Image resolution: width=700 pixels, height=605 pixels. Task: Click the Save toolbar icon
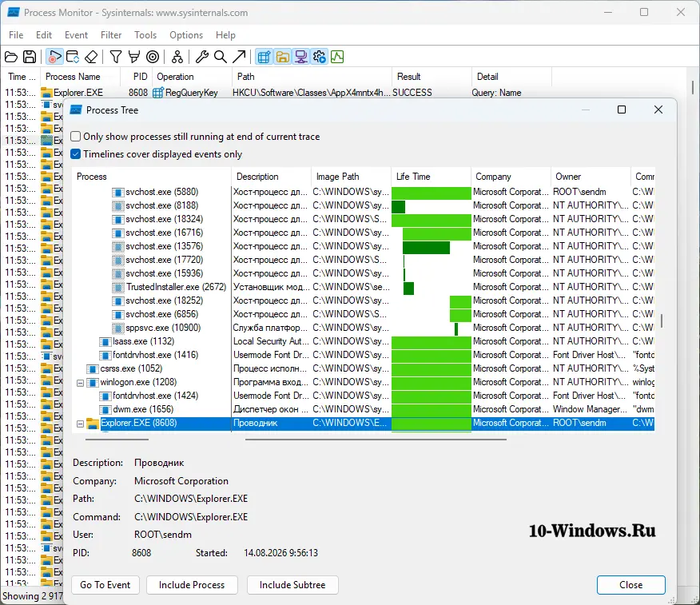pyautogui.click(x=30, y=57)
